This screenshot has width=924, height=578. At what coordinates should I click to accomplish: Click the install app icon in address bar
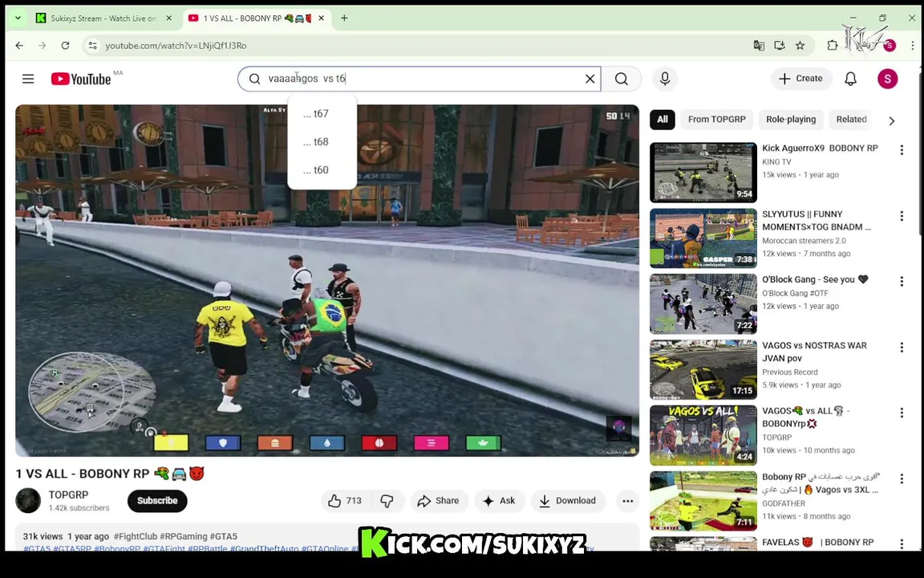779,46
